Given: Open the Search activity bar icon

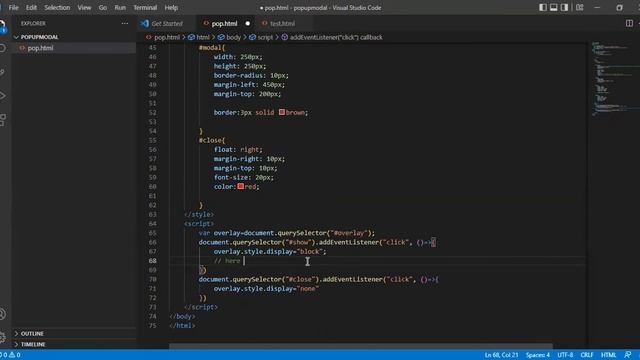Looking at the screenshot, I should click(2, 48).
